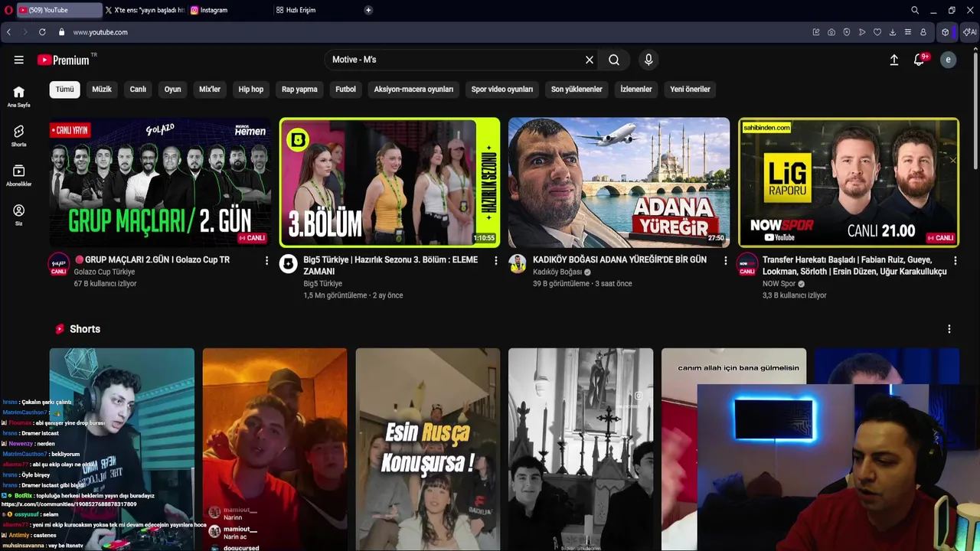Select the İzlenenler chip
This screenshot has width=980, height=551.
(636, 90)
